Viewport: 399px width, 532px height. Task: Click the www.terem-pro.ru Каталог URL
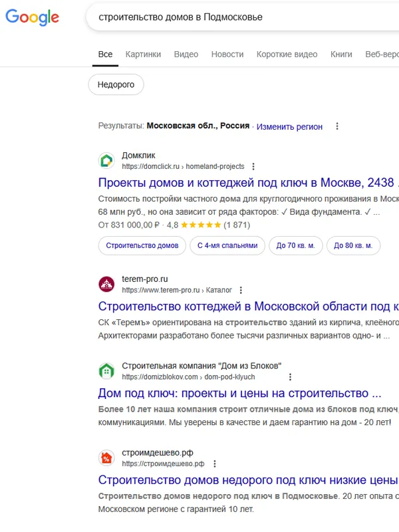(177, 290)
